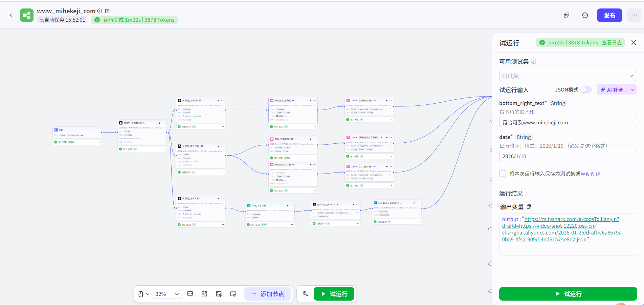
Task: Click the 查看日志 view log link
Action: coord(612,43)
